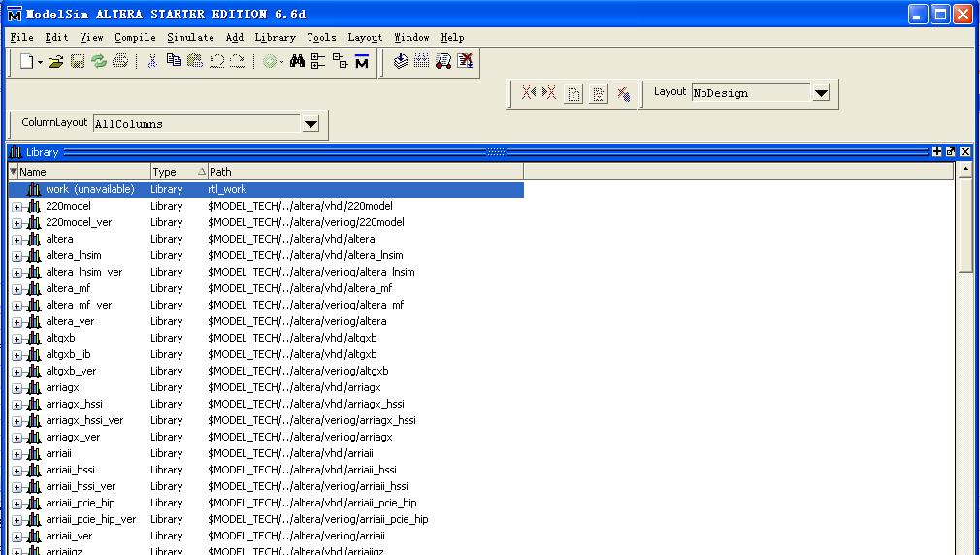Click the dotted page icon near Layout
This screenshot has width=980, height=555.
[x=573, y=94]
